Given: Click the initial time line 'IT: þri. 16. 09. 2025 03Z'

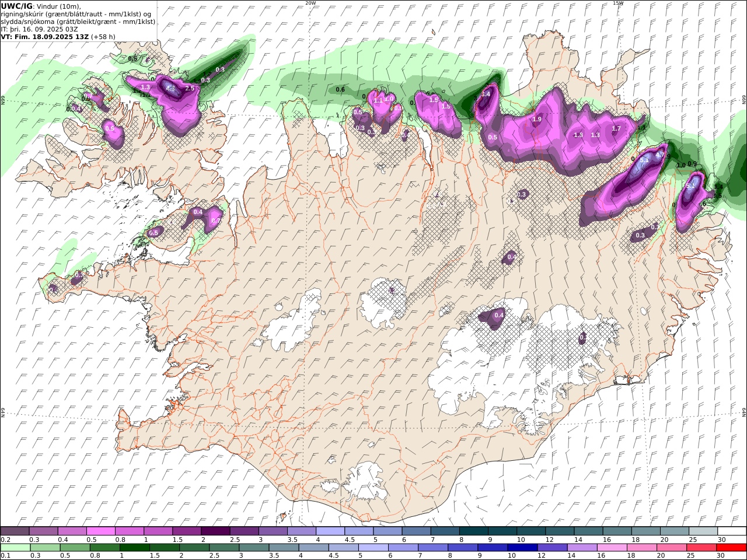Looking at the screenshot, I should click(39, 29).
